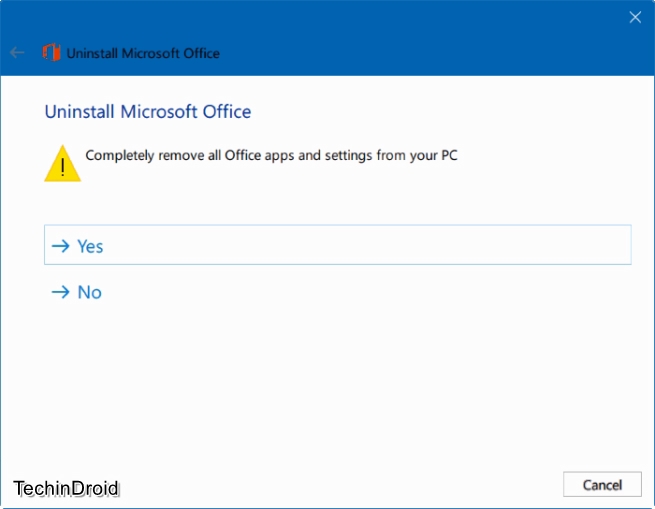Click the word "Yes" in the first option
The image size is (655, 509).
click(90, 246)
